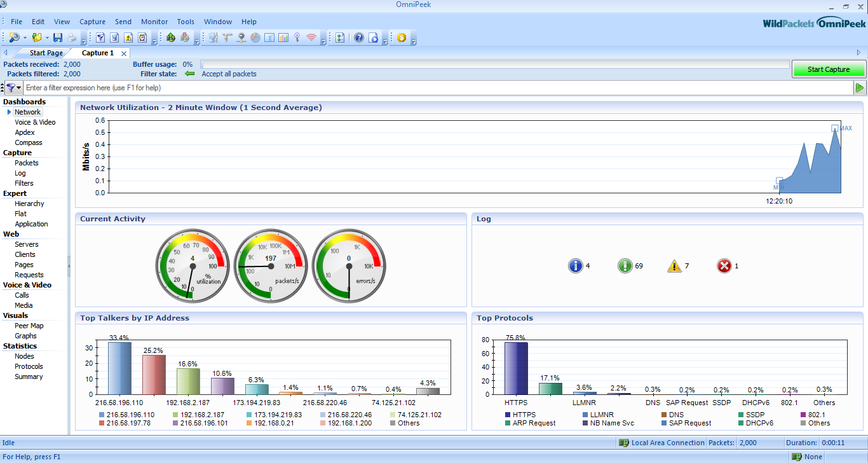The height and width of the screenshot is (463, 868).
Task: Click the Summary statistics sigma icon
Action: tap(269, 38)
